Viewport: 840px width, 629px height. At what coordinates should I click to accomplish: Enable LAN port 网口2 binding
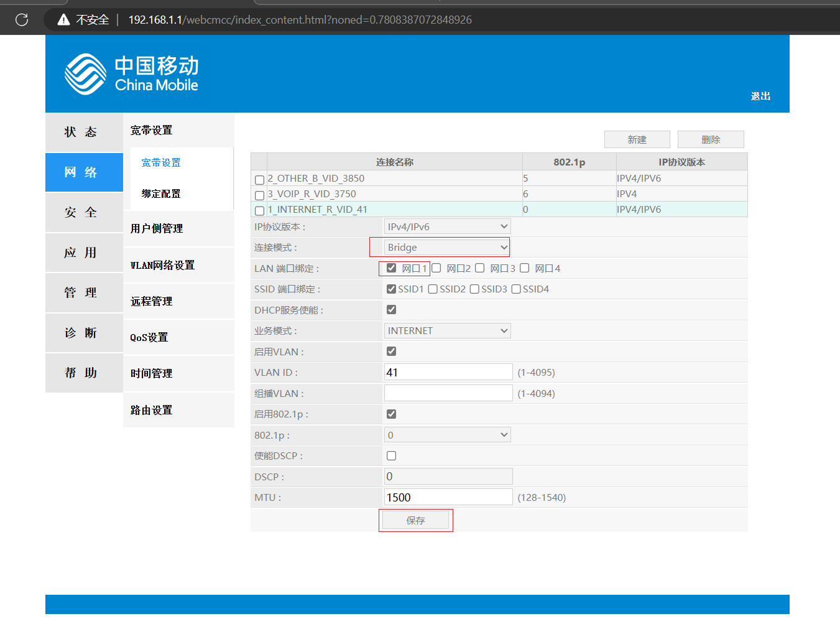(436, 268)
